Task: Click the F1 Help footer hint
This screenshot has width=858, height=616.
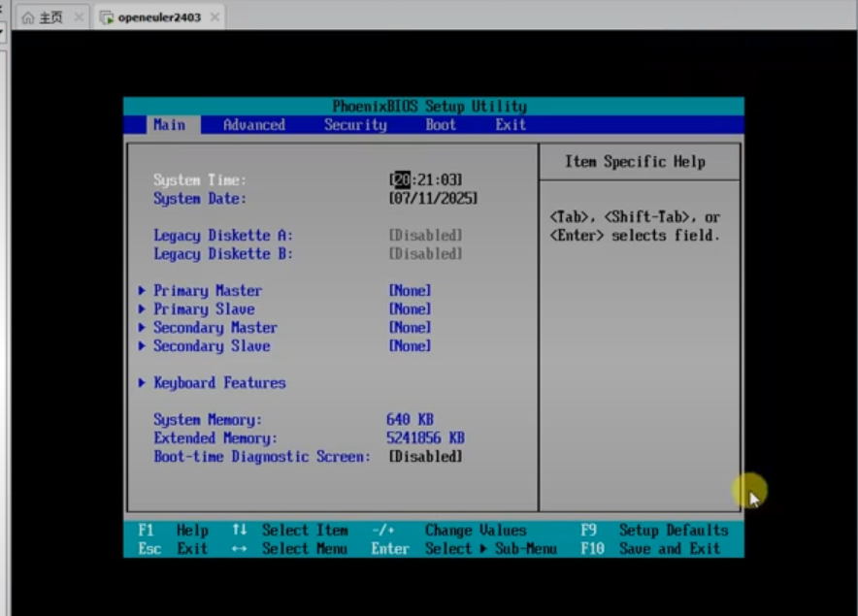Action: 173,530
